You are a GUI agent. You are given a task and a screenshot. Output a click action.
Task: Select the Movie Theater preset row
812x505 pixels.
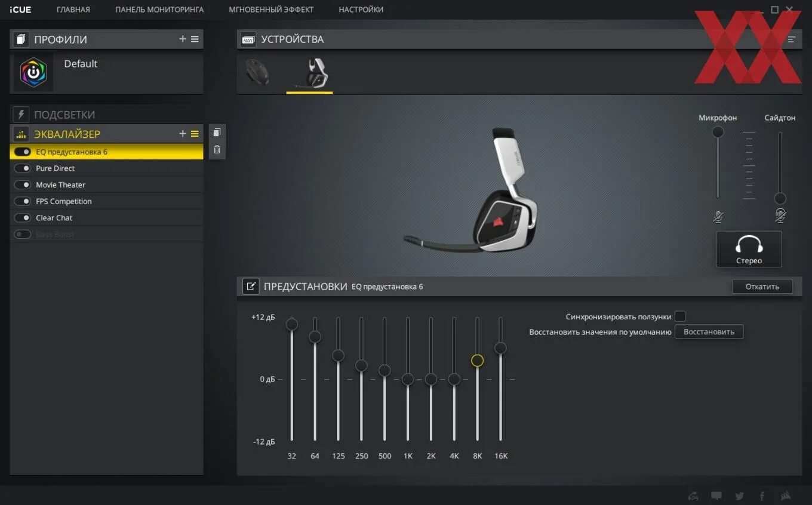point(106,185)
